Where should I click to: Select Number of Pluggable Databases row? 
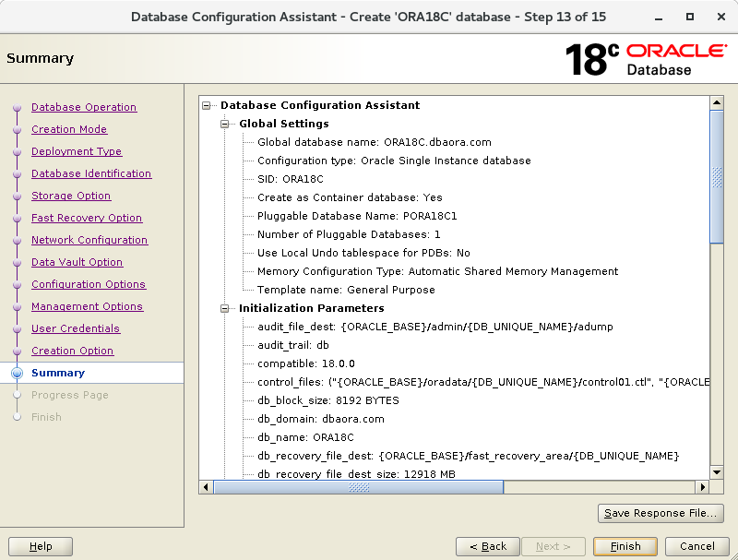tap(349, 234)
